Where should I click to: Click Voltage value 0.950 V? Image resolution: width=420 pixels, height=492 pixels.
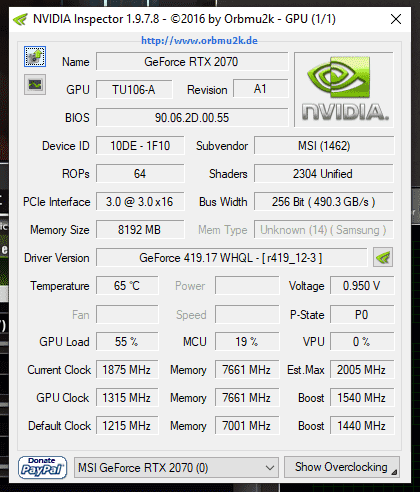click(362, 286)
